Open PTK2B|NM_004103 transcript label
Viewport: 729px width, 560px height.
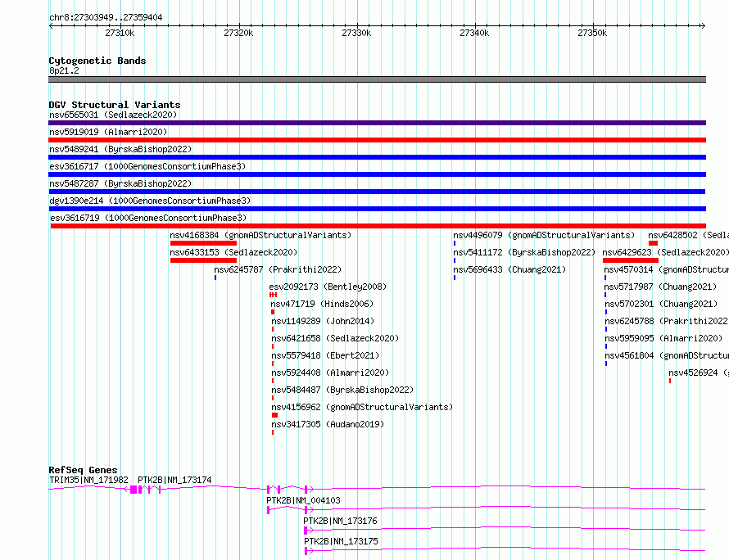tap(303, 500)
